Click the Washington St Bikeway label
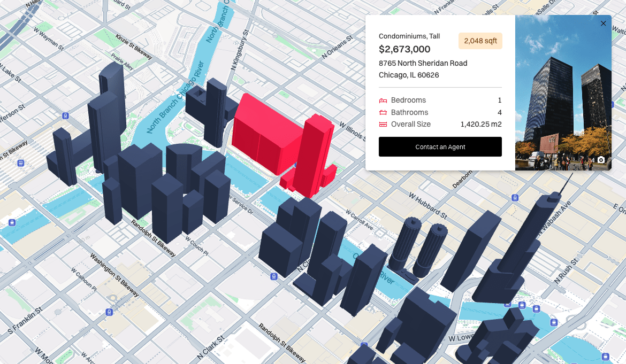 pos(114,275)
